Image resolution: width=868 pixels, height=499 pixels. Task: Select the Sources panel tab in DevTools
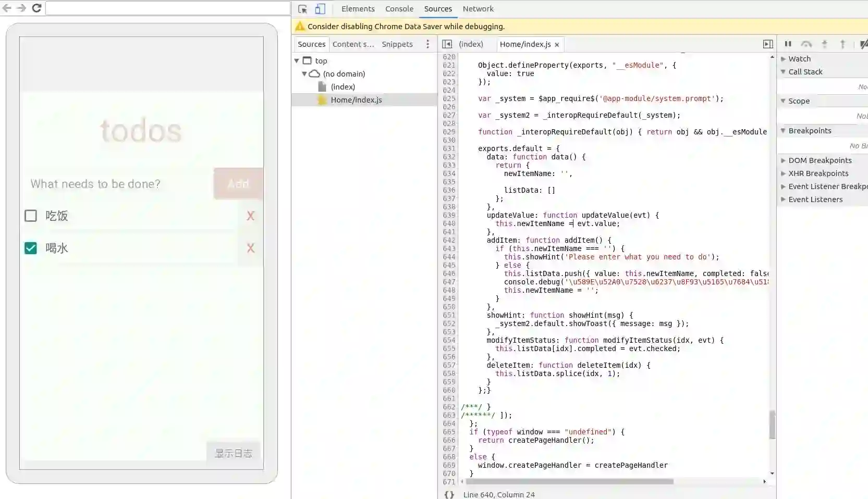click(x=438, y=9)
